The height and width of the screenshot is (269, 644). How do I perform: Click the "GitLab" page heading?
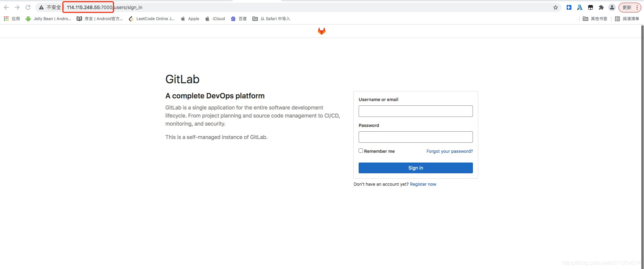[x=183, y=79]
